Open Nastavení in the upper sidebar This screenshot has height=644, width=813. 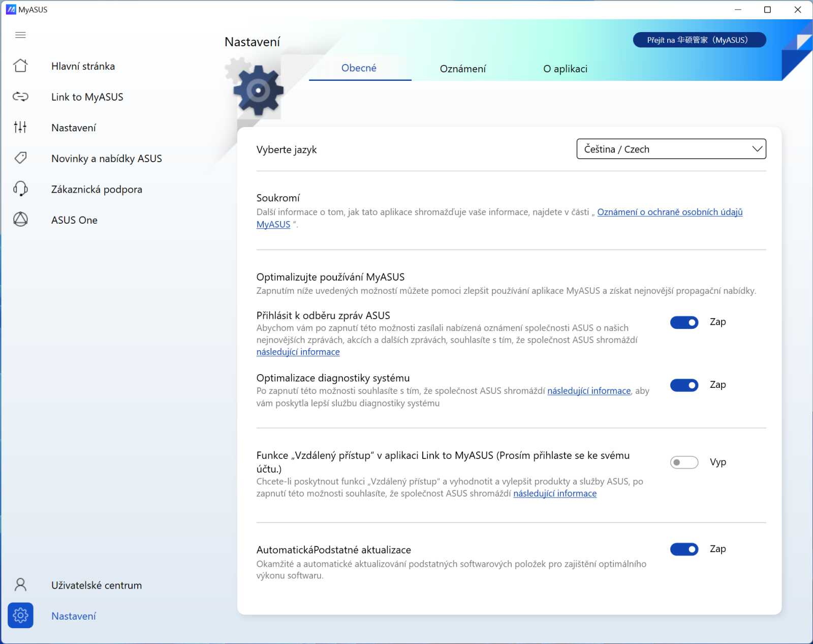click(x=74, y=128)
